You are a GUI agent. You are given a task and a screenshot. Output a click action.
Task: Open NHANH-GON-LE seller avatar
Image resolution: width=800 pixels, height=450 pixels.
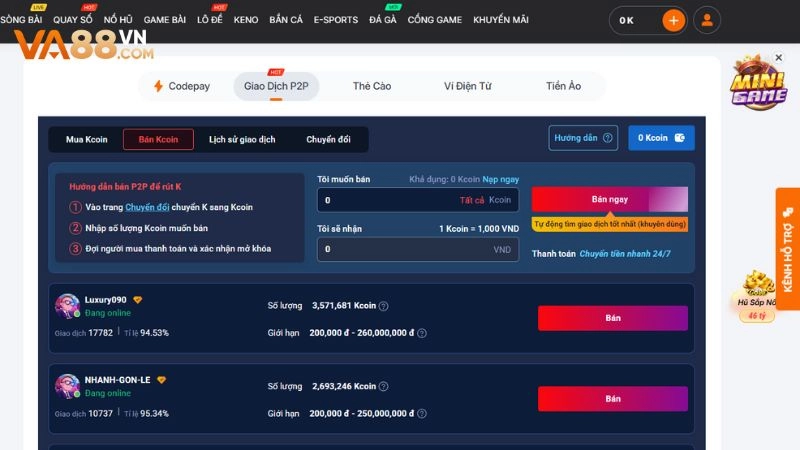(67, 386)
